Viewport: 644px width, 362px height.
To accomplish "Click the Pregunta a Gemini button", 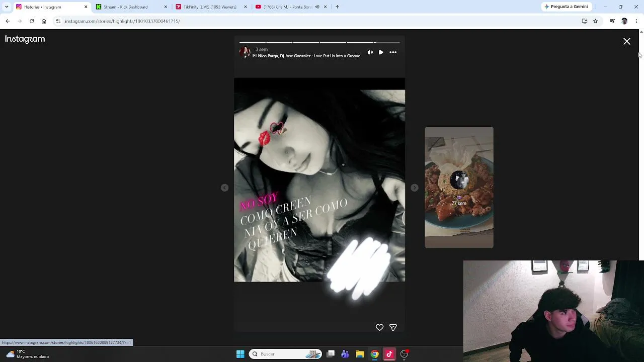I will pyautogui.click(x=566, y=7).
